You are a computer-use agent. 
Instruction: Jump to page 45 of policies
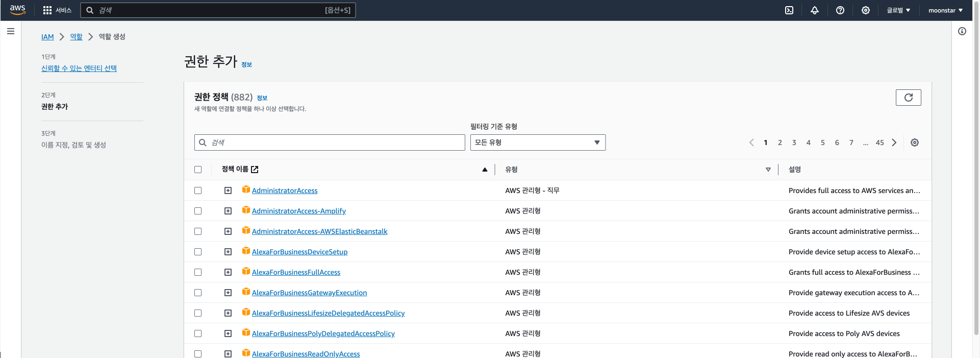880,142
